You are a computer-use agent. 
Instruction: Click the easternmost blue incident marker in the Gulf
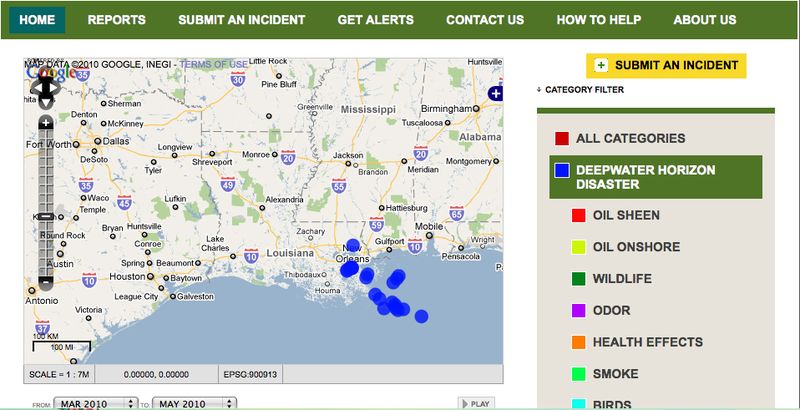pyautogui.click(x=421, y=316)
